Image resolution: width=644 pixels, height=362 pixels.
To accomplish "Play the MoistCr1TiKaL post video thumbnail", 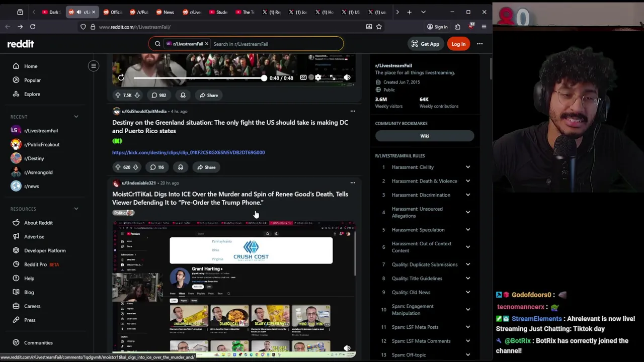I will tap(234, 289).
